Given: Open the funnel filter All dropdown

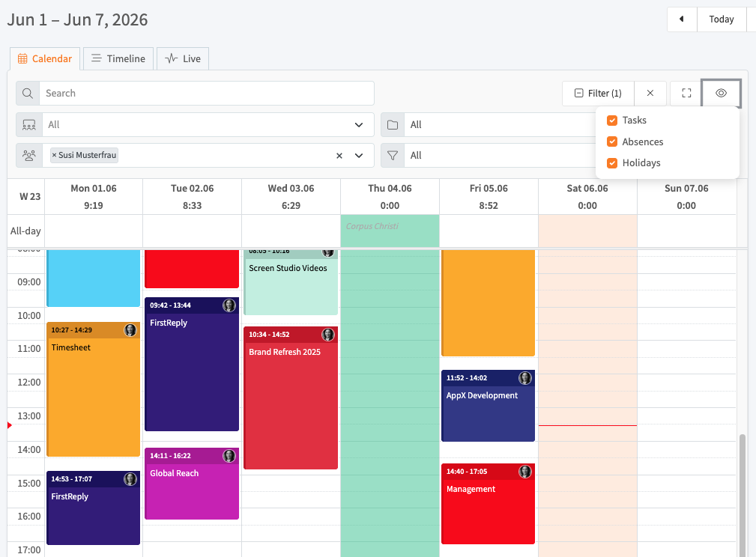Looking at the screenshot, I should [500, 156].
